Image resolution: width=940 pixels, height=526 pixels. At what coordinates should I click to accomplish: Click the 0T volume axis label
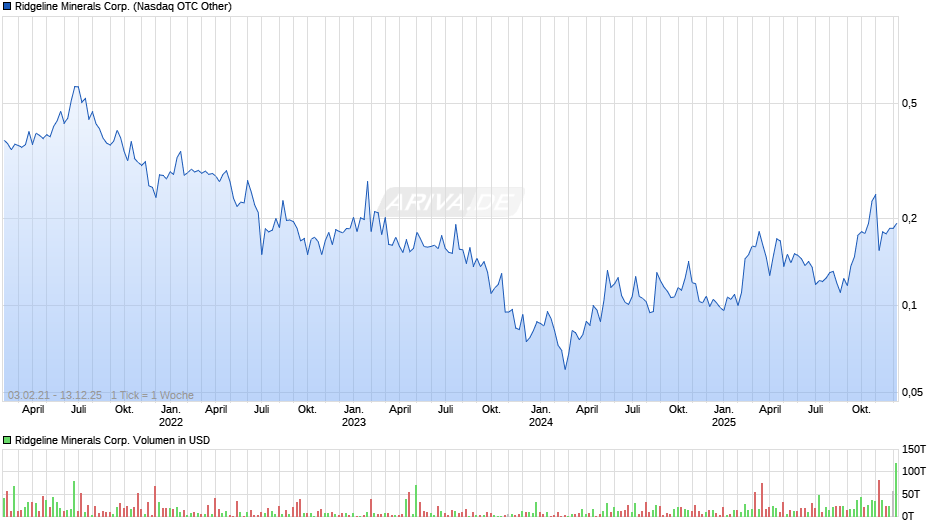[x=908, y=516]
